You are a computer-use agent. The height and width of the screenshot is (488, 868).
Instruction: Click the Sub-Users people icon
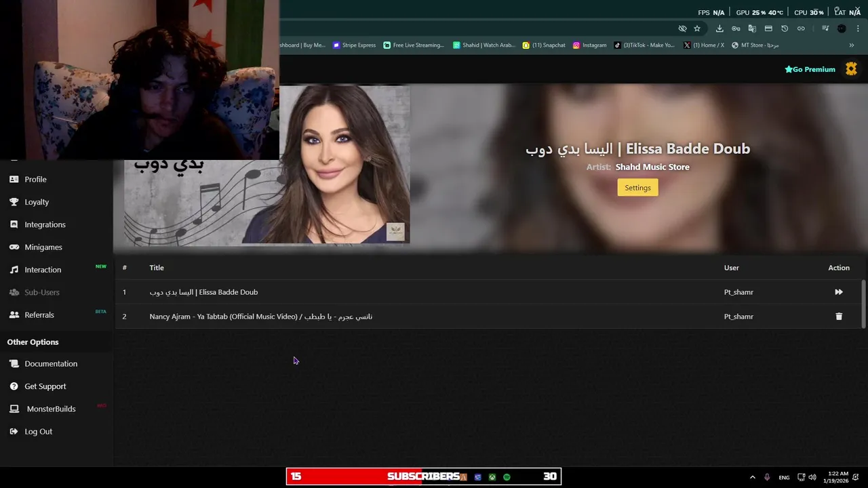tap(14, 292)
